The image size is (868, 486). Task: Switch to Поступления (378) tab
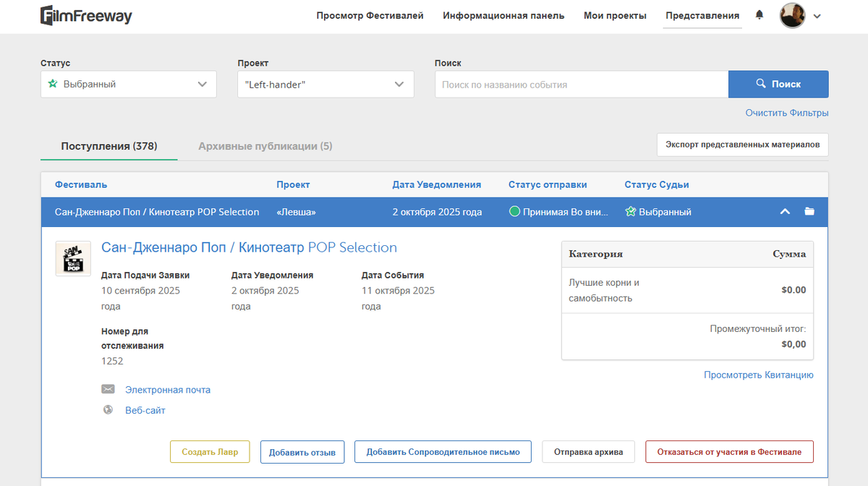click(109, 146)
